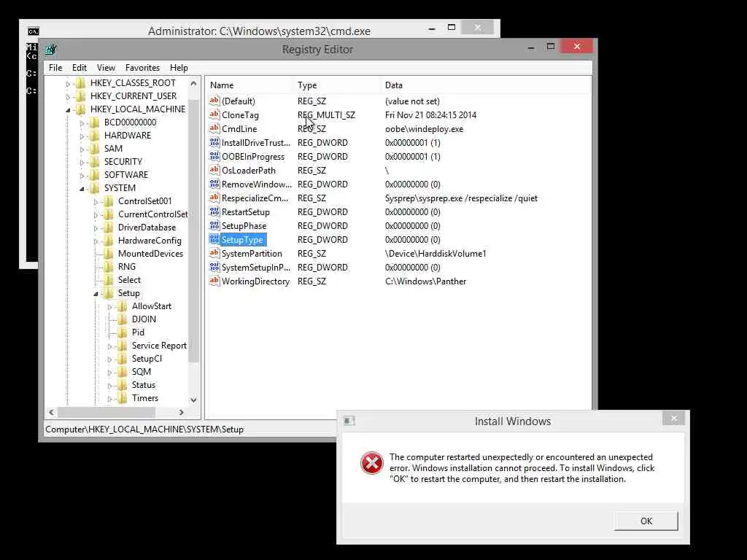Click the red error icon in dialog
The height and width of the screenshot is (560, 747).
[x=371, y=463]
